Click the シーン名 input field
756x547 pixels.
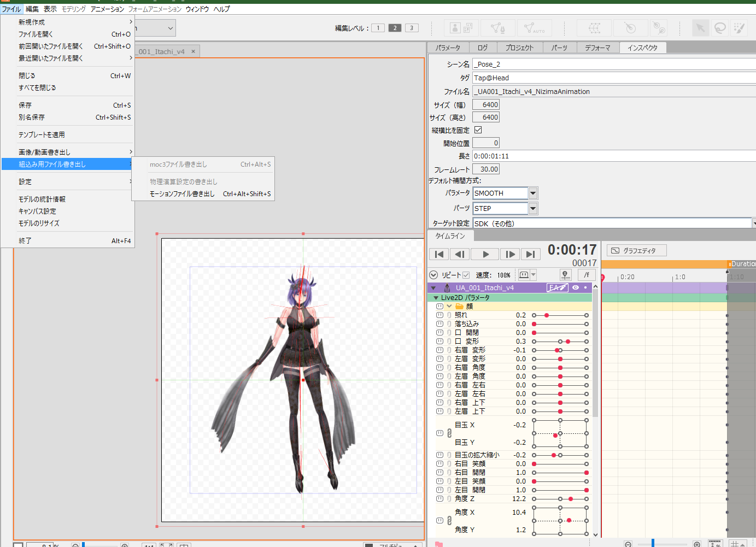tap(614, 64)
